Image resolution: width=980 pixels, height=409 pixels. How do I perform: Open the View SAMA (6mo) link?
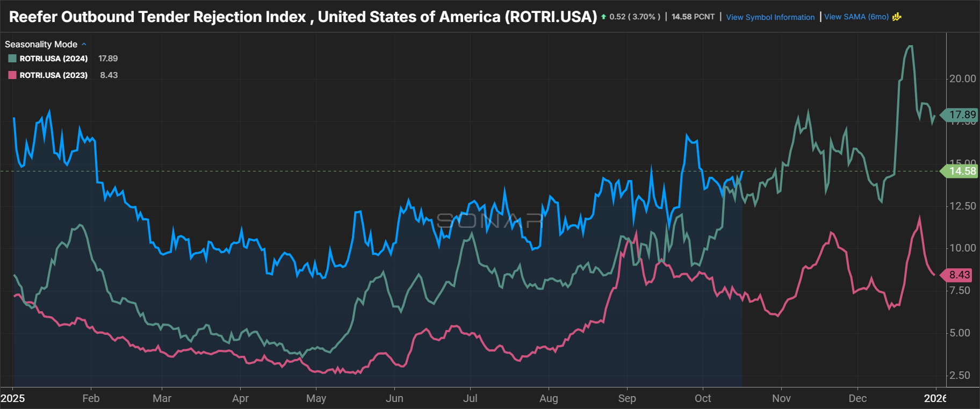[x=856, y=17]
